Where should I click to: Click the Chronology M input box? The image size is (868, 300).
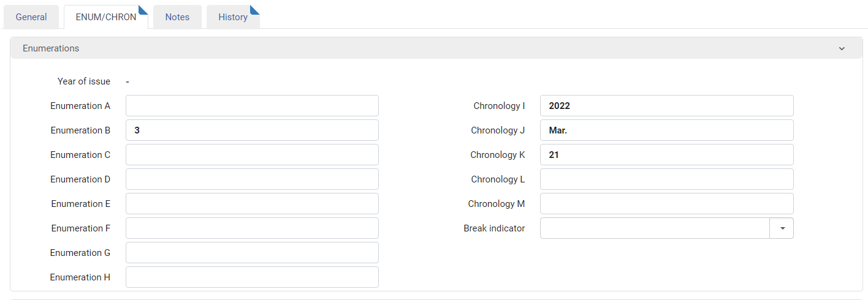[x=667, y=204]
